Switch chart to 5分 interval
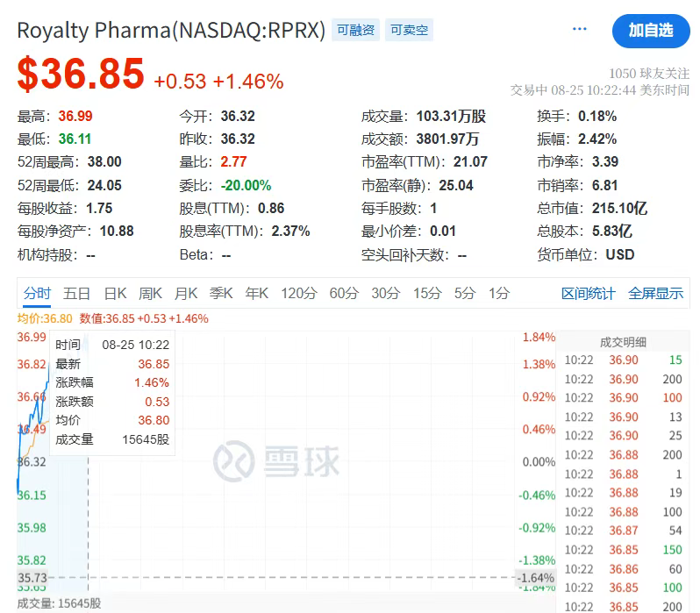700x613 pixels. click(464, 294)
